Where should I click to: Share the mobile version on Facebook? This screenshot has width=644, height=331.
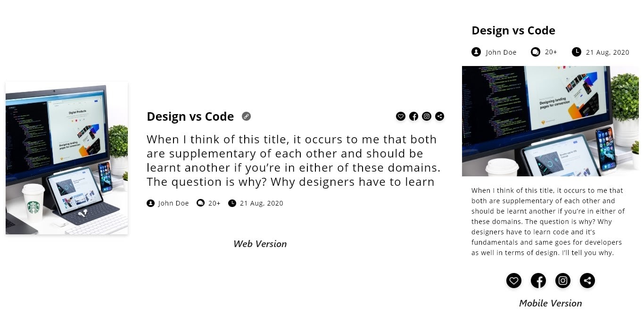click(538, 281)
